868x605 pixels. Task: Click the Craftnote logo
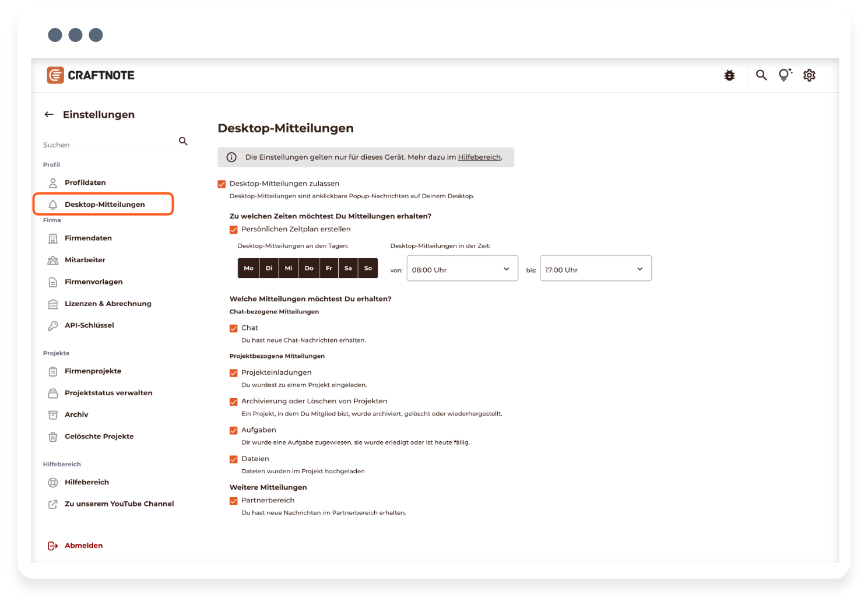tap(91, 75)
